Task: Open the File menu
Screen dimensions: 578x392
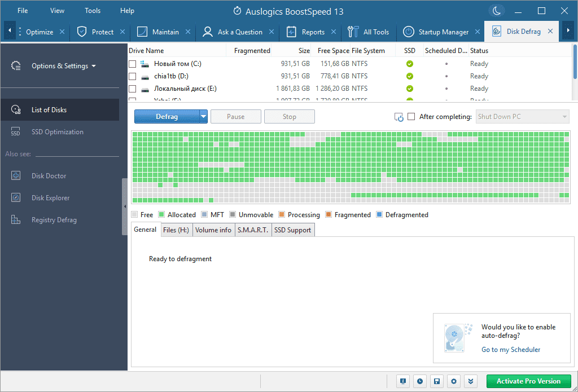Action: (x=23, y=11)
